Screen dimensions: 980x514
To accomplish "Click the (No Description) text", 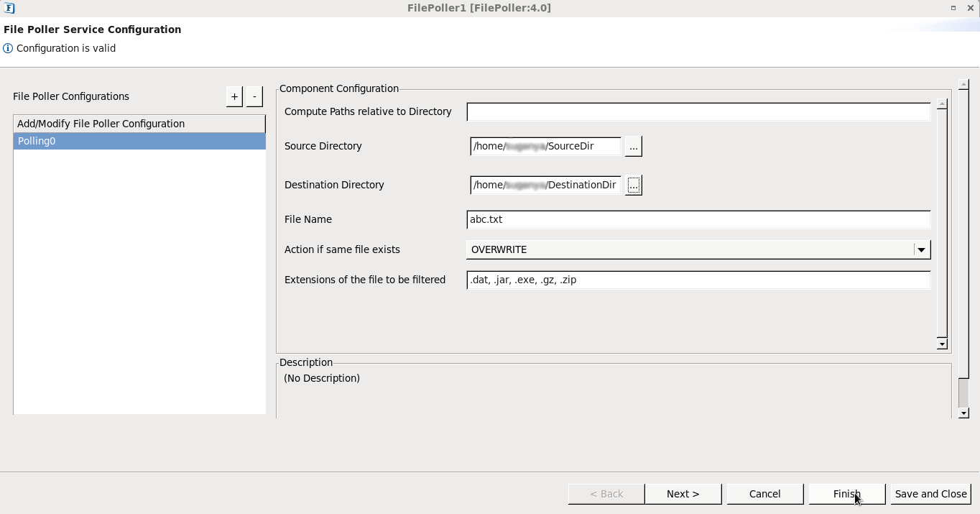I will pos(322,378).
